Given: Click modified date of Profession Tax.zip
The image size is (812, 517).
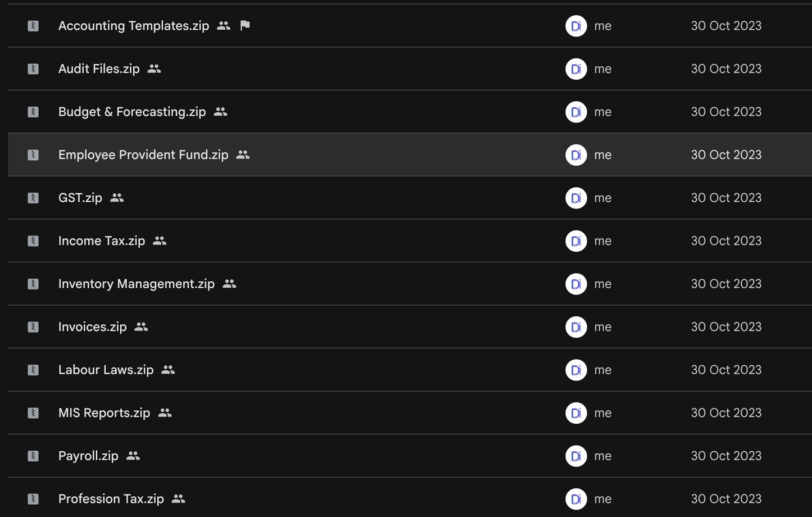Looking at the screenshot, I should (726, 498).
